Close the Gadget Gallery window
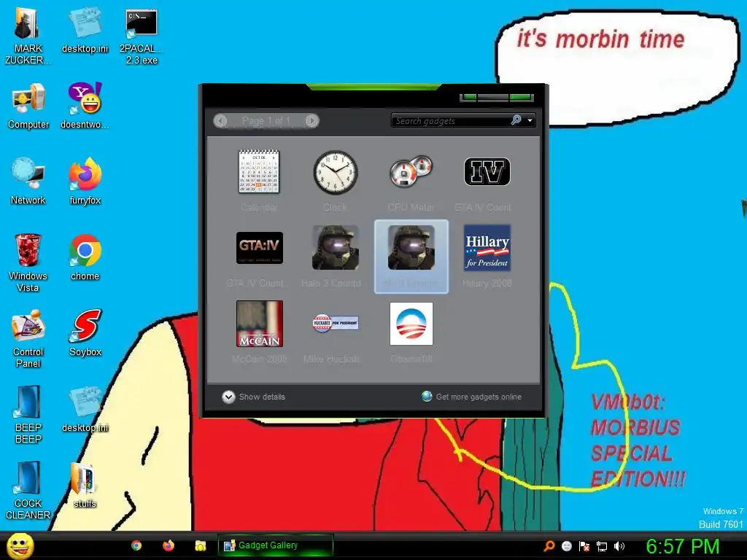Screen dimensions: 747x560 point(521,97)
